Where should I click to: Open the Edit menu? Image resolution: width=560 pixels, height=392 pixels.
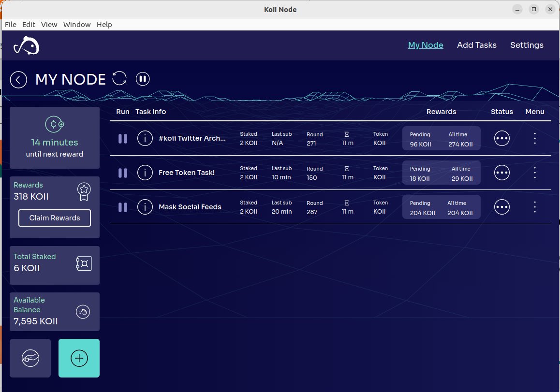[x=29, y=24]
